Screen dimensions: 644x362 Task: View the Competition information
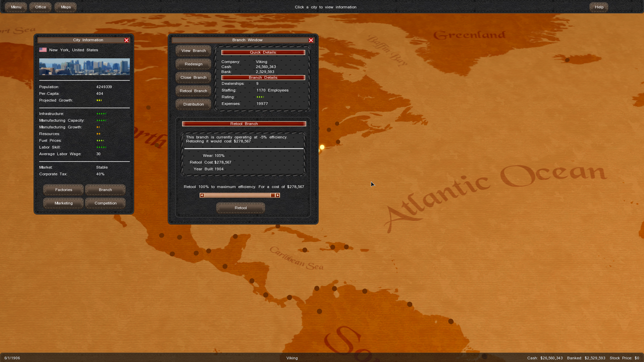tap(105, 203)
